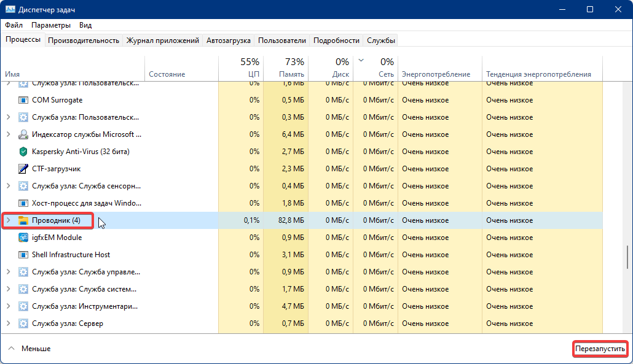This screenshot has width=633, height=364.
Task: Click gear icon of Служба узла: Служба систем...
Action: (x=23, y=289)
